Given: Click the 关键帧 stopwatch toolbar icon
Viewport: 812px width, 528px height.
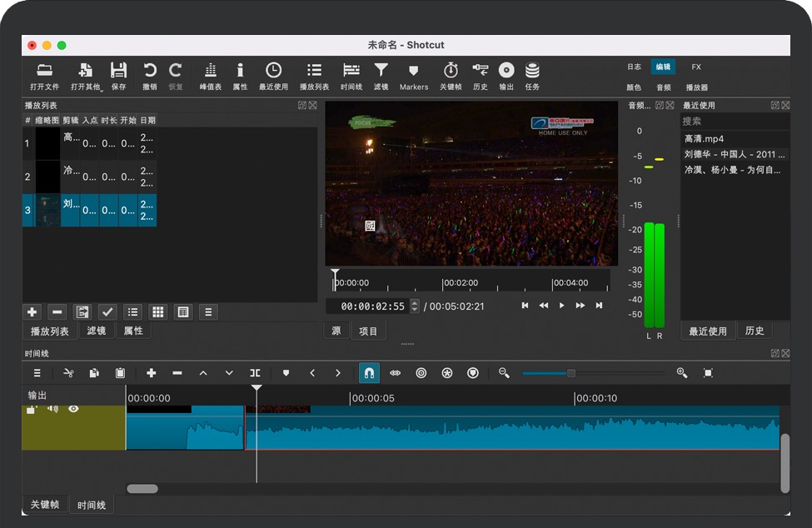Looking at the screenshot, I should tap(451, 71).
